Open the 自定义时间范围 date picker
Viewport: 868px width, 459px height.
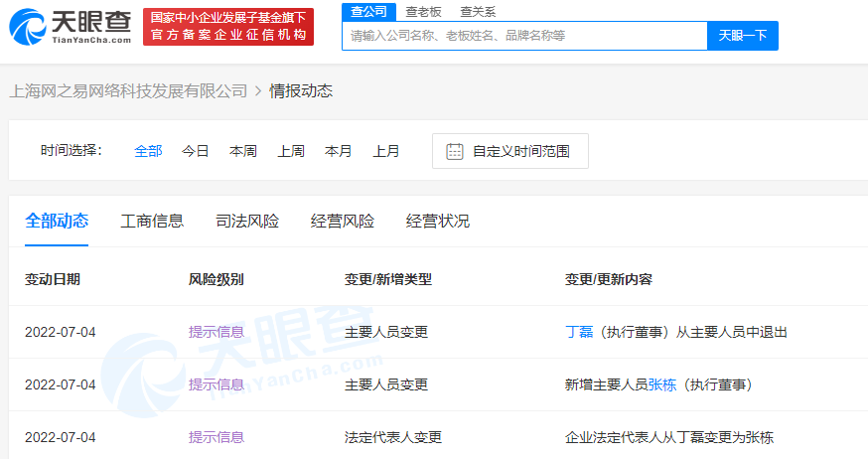coord(510,151)
